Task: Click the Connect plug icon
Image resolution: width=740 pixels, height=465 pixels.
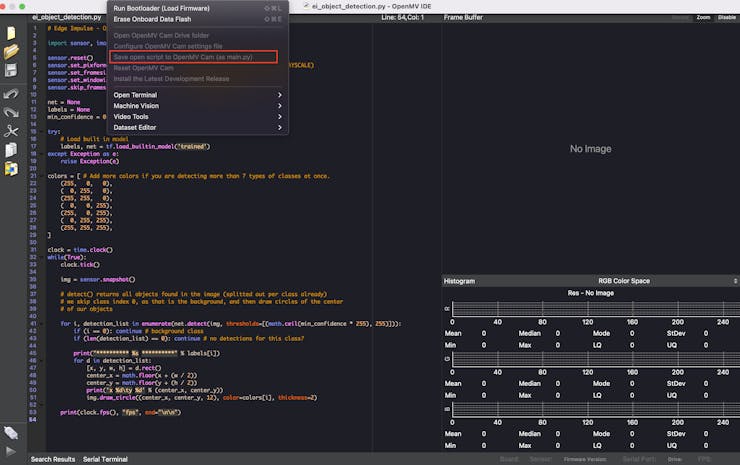Action: click(x=11, y=432)
